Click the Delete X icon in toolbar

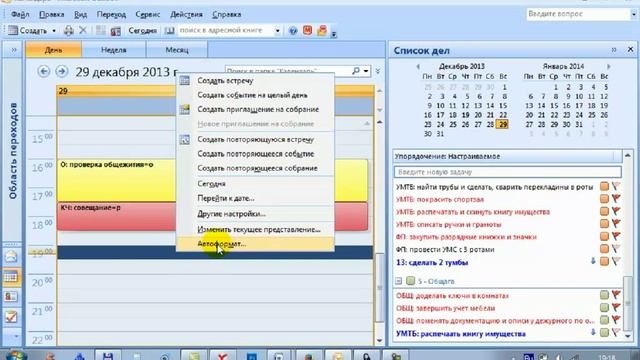(x=83, y=31)
